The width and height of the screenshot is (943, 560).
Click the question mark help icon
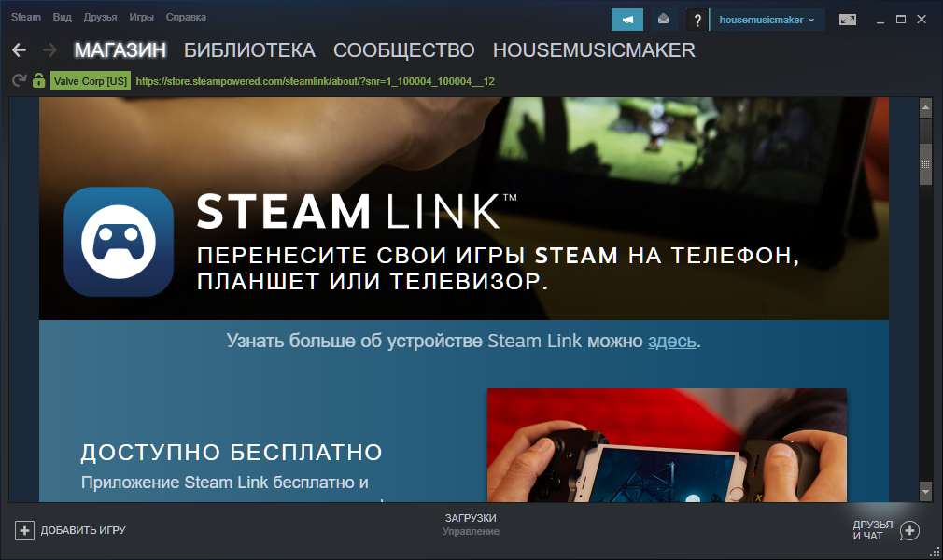click(697, 20)
